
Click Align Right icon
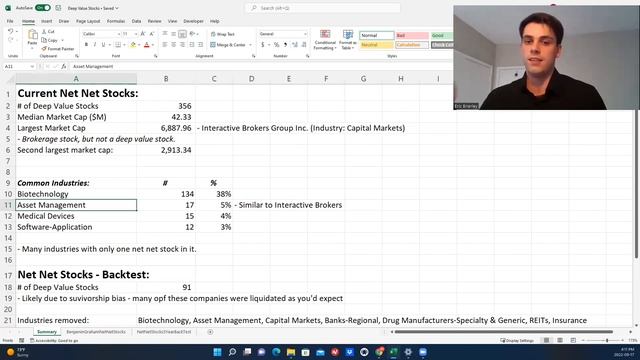point(182,44)
